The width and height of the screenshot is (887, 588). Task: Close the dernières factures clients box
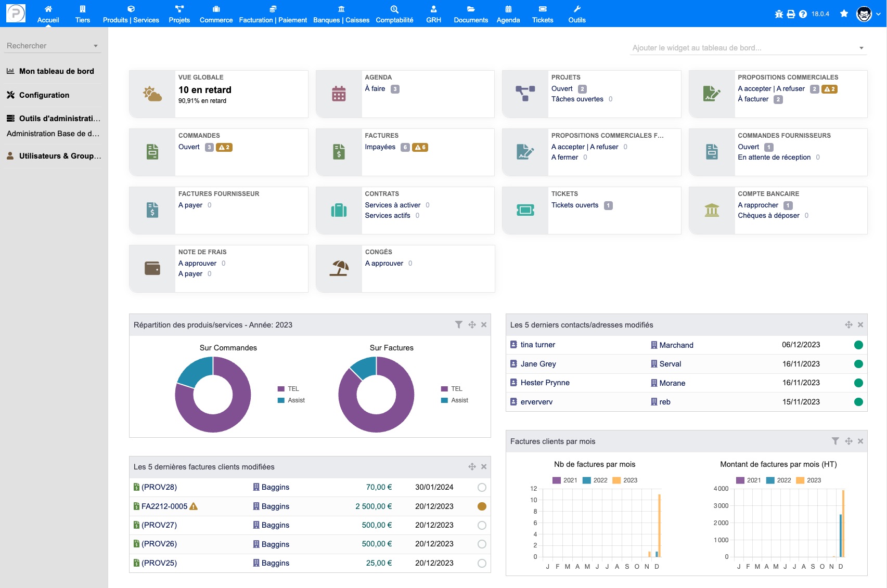[x=484, y=467]
